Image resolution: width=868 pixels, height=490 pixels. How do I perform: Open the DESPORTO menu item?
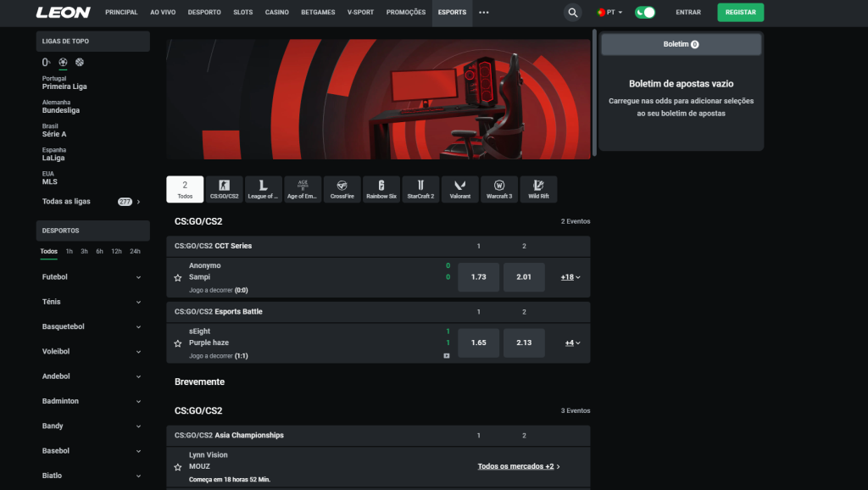coord(204,12)
